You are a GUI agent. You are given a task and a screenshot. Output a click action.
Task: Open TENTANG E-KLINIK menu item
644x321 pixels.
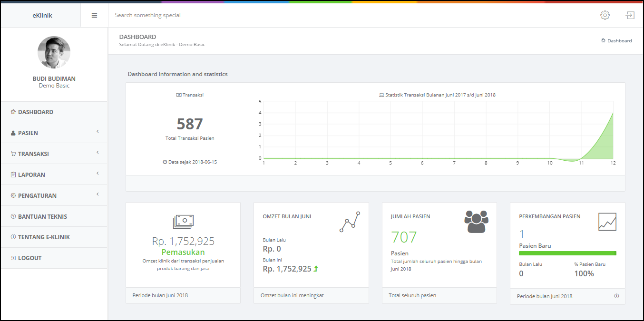[54, 237]
